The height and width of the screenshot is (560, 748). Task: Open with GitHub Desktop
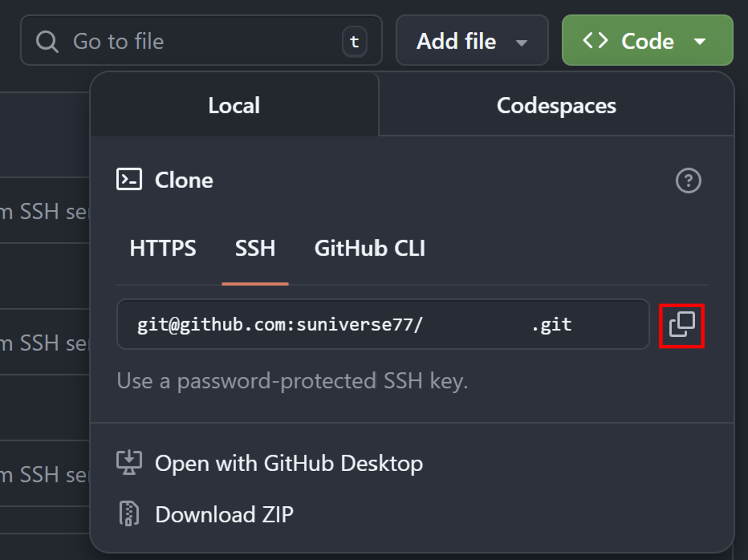click(289, 463)
